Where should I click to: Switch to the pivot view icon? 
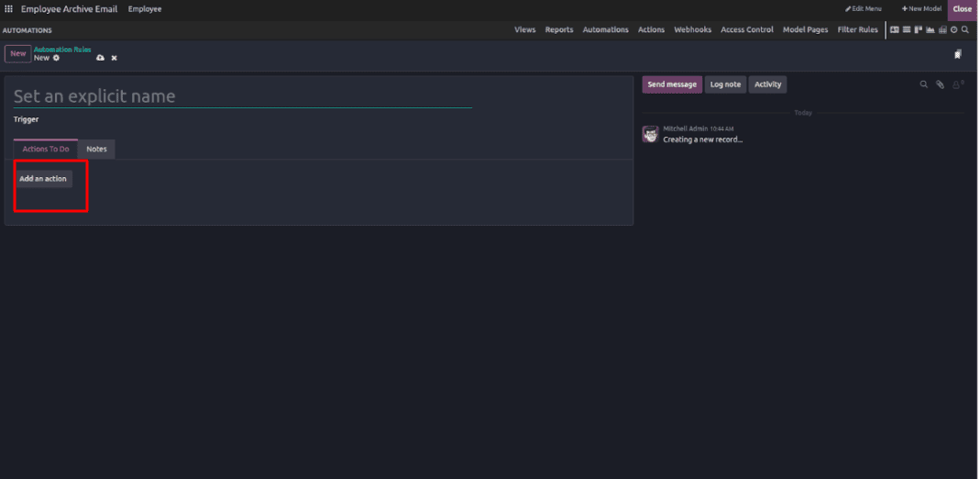click(942, 30)
